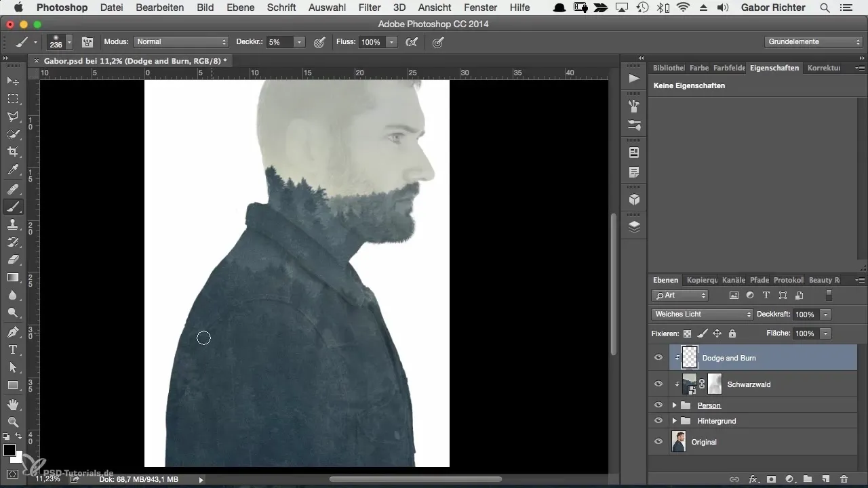This screenshot has height=488, width=868.
Task: Hide the Person group
Action: [x=658, y=405]
